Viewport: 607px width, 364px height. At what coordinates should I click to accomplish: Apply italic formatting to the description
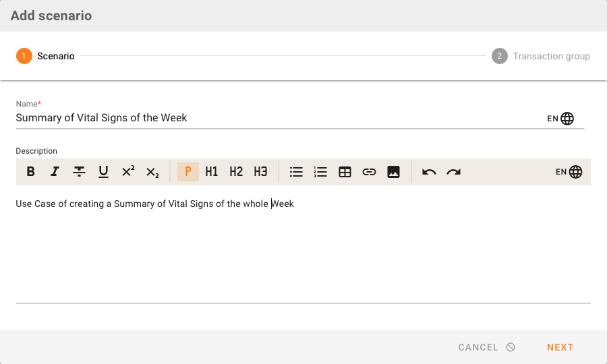tap(55, 172)
